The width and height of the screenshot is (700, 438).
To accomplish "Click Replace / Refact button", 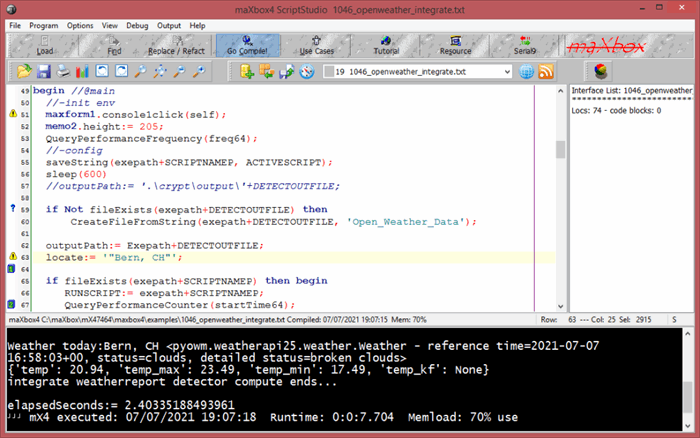I will 176,46.
